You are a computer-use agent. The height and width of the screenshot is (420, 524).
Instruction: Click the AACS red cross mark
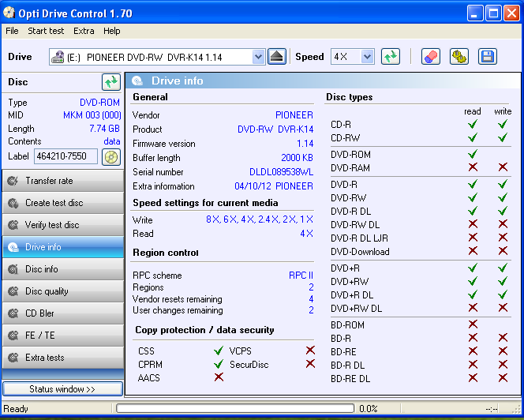point(219,377)
